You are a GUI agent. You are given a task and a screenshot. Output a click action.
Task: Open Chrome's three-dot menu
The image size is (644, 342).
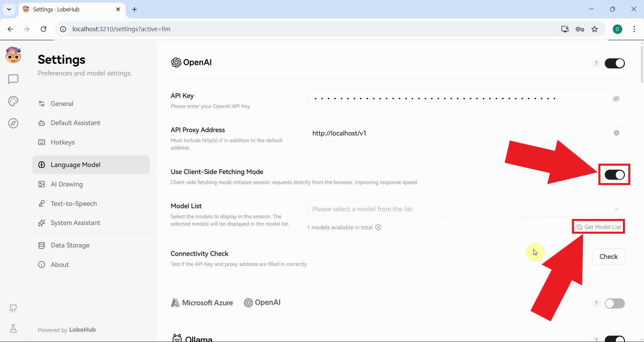pos(634,29)
